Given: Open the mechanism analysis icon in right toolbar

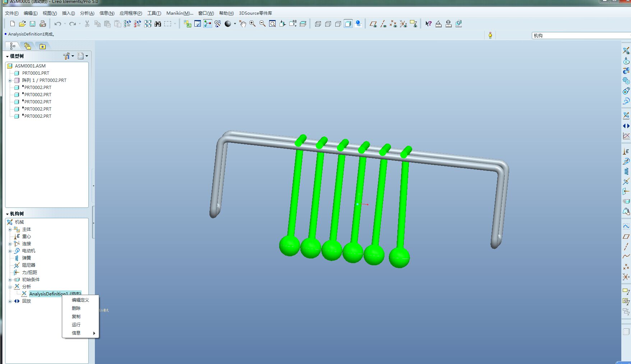Looking at the screenshot, I should click(626, 116).
